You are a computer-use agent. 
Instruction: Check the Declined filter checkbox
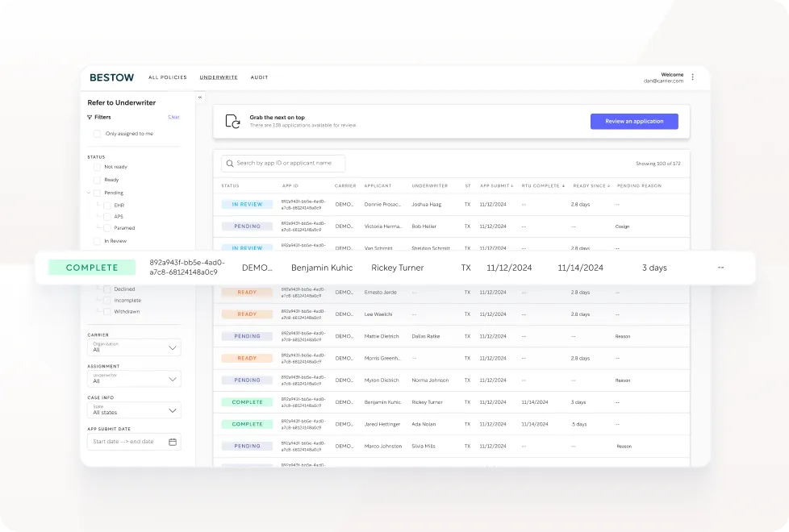[107, 289]
